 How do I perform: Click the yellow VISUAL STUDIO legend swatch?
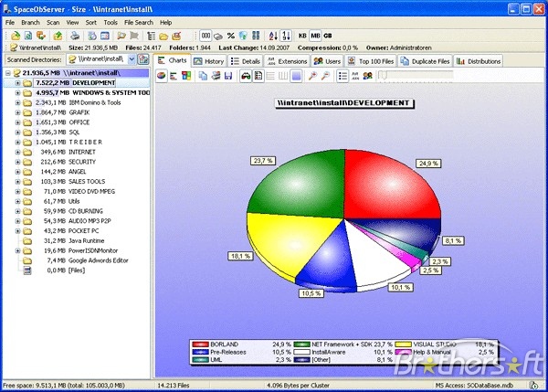[403, 344]
